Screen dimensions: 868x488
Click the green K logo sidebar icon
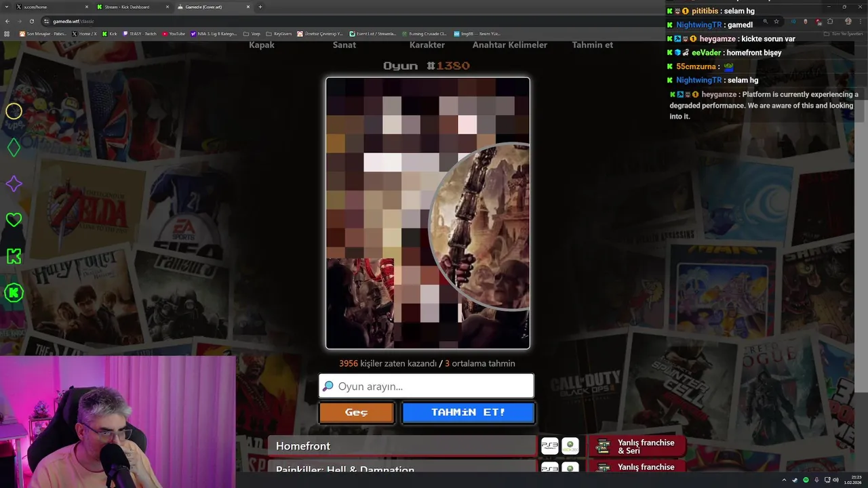[x=14, y=256]
